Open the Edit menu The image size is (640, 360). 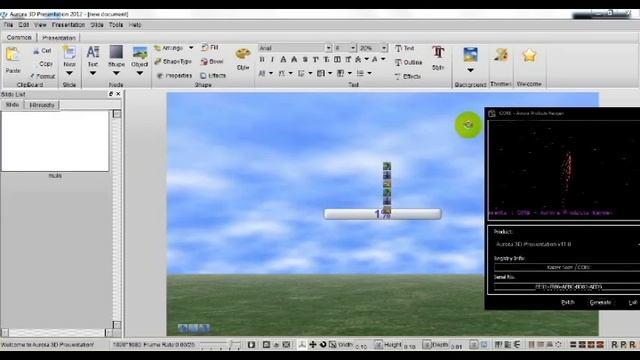point(24,25)
